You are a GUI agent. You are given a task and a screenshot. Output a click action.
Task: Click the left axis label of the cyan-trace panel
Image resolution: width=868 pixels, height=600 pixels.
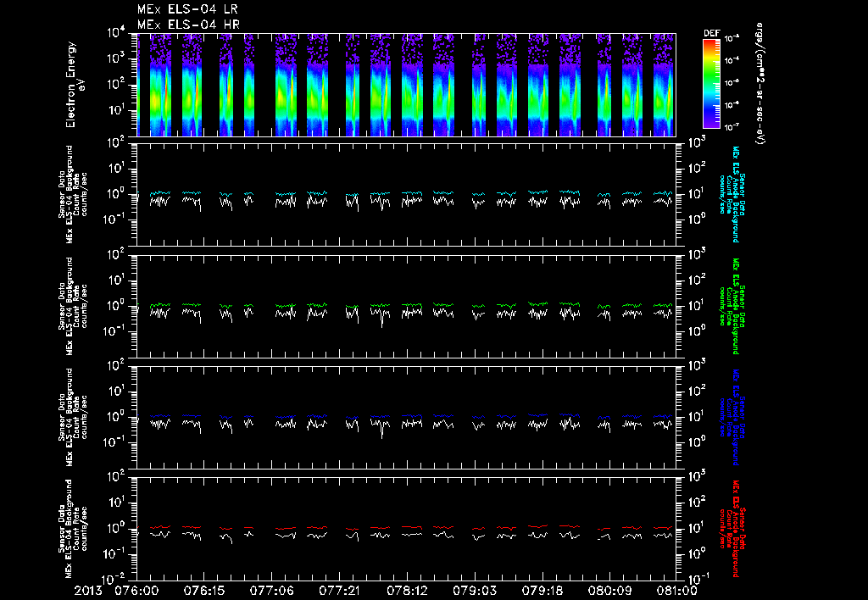tap(73, 194)
